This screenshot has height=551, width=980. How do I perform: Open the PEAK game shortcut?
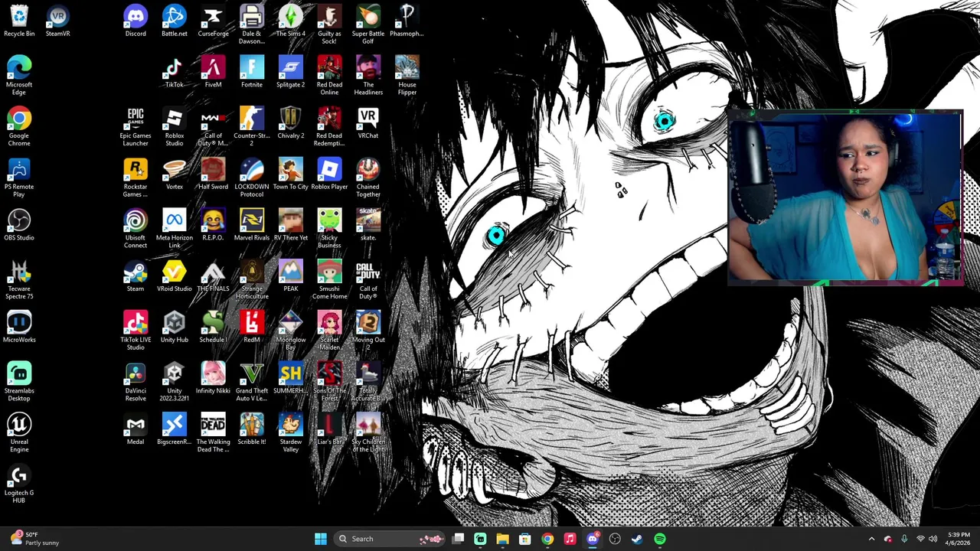(290, 275)
